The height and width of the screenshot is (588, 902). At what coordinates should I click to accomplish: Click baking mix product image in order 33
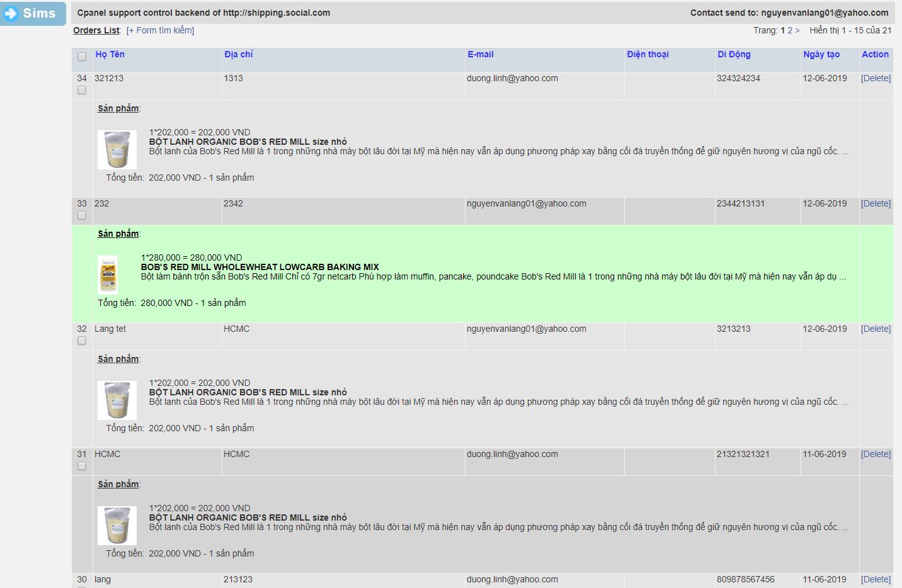[108, 274]
